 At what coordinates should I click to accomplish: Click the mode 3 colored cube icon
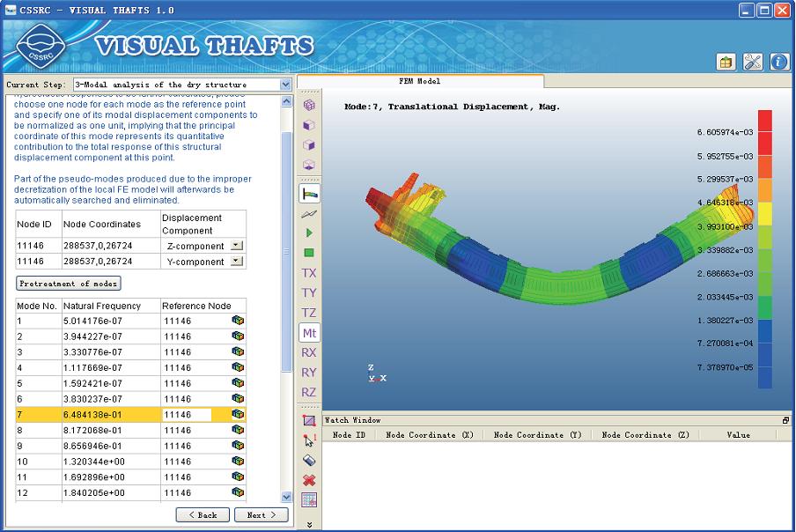pos(238,352)
